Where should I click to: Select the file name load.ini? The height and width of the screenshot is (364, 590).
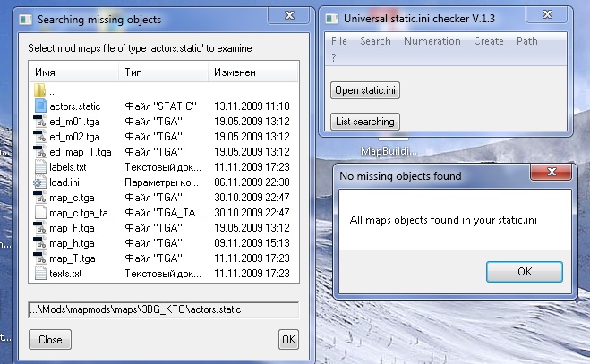point(64,182)
